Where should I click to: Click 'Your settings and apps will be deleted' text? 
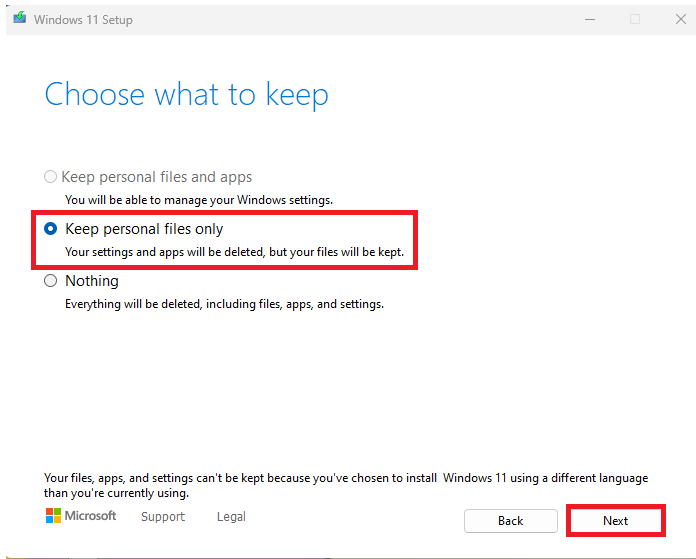(x=234, y=252)
